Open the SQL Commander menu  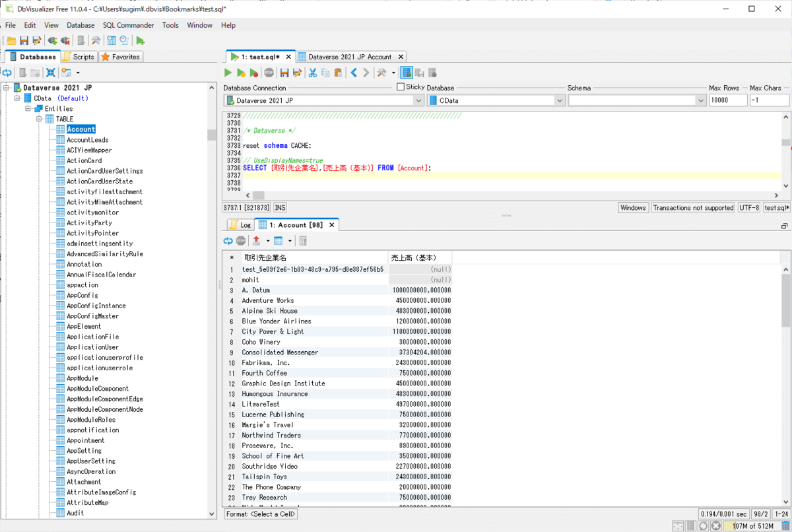click(128, 25)
